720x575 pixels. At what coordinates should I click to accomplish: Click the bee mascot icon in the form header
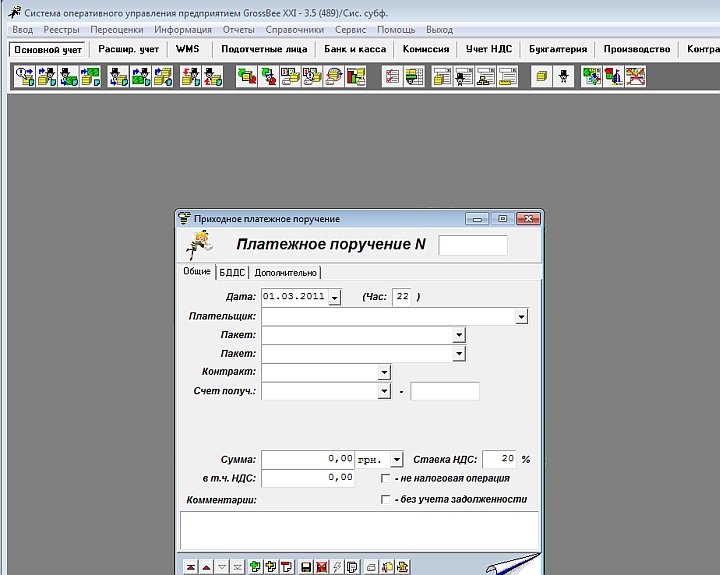pos(199,243)
